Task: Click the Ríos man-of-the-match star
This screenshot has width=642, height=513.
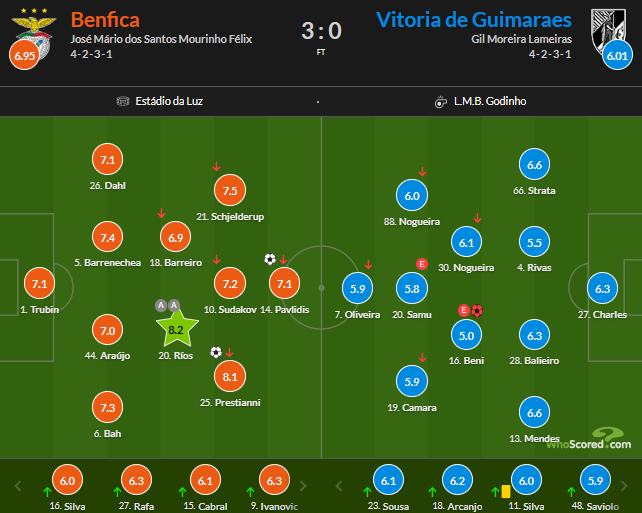Action: 177,328
